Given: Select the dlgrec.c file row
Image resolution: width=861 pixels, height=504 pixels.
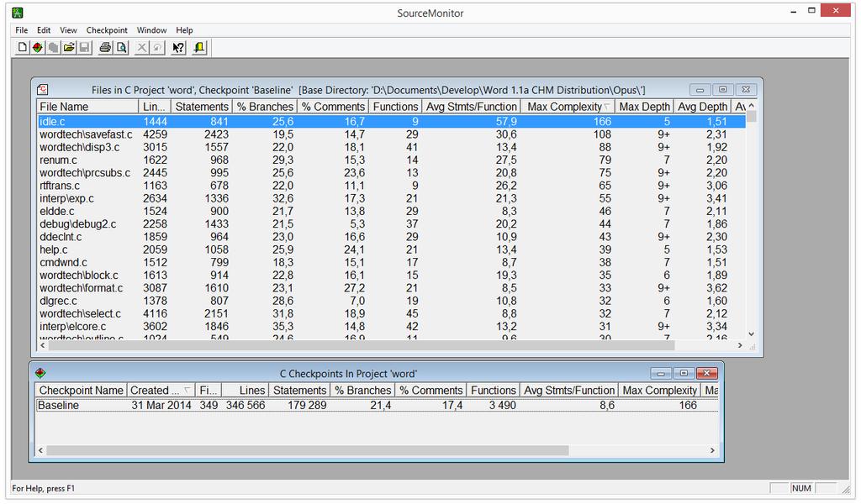Looking at the screenshot, I should pyautogui.click(x=392, y=301).
